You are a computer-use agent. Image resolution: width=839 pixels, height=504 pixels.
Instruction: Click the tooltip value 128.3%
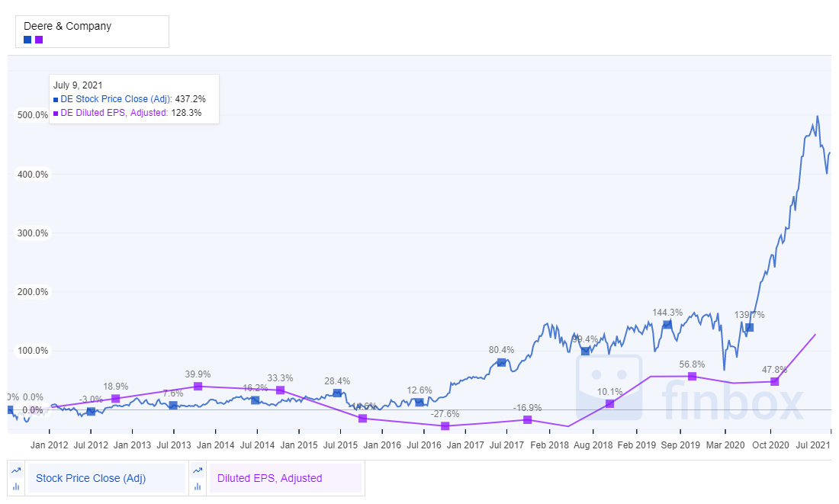click(x=186, y=113)
